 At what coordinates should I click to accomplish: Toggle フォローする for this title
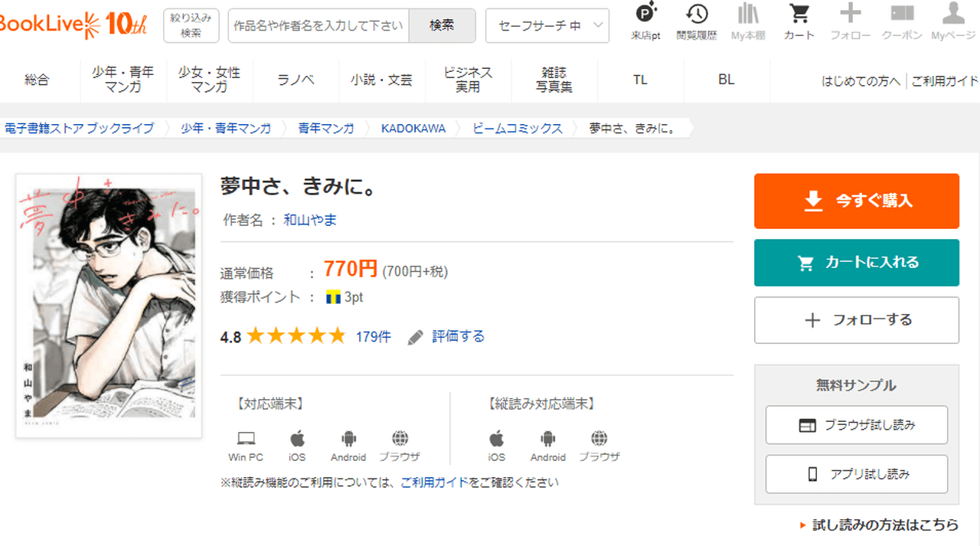pyautogui.click(x=856, y=320)
